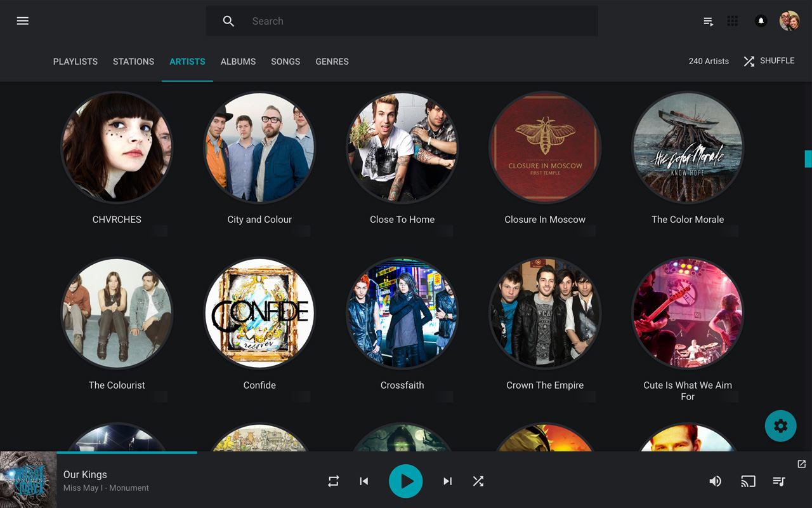Click the Shuffle button for all artists
The width and height of the screenshot is (812, 508).
(x=769, y=61)
